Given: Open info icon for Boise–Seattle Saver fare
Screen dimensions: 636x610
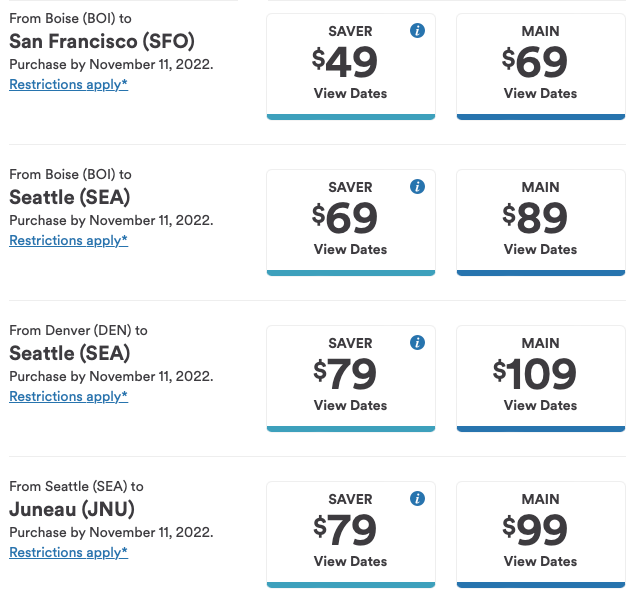Looking at the screenshot, I should 418,187.
